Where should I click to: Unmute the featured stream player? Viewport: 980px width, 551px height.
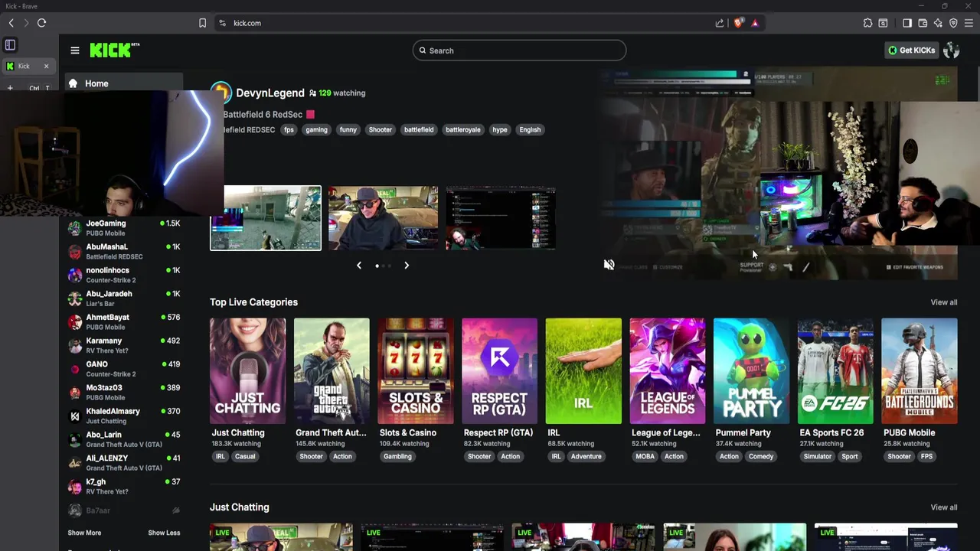point(609,265)
